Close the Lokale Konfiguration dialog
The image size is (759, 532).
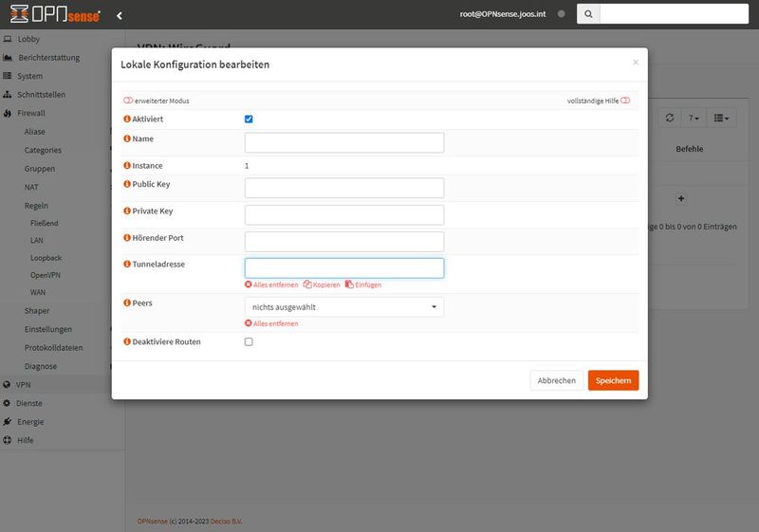point(636,62)
